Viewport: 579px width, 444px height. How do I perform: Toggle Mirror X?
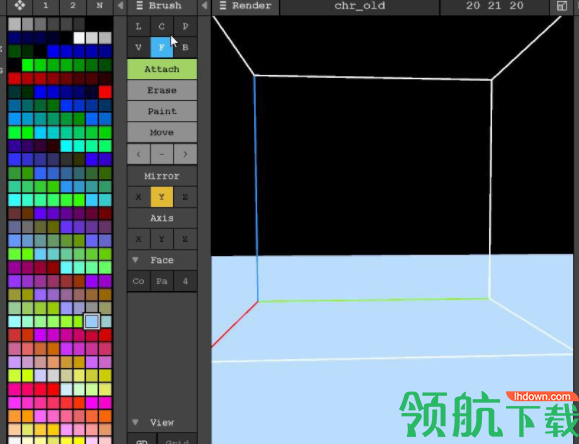click(x=138, y=197)
